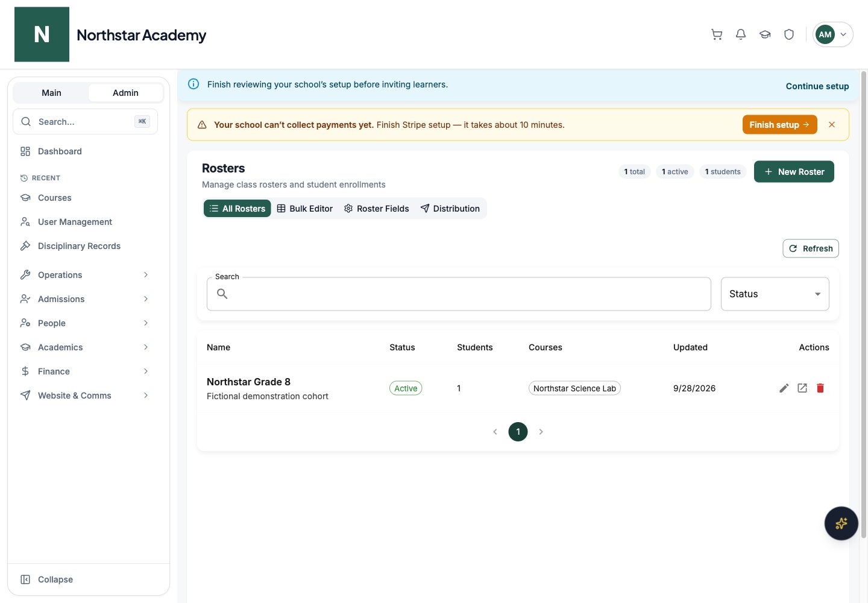Expand the Academics section
This screenshot has height=603, width=868.
click(86, 347)
